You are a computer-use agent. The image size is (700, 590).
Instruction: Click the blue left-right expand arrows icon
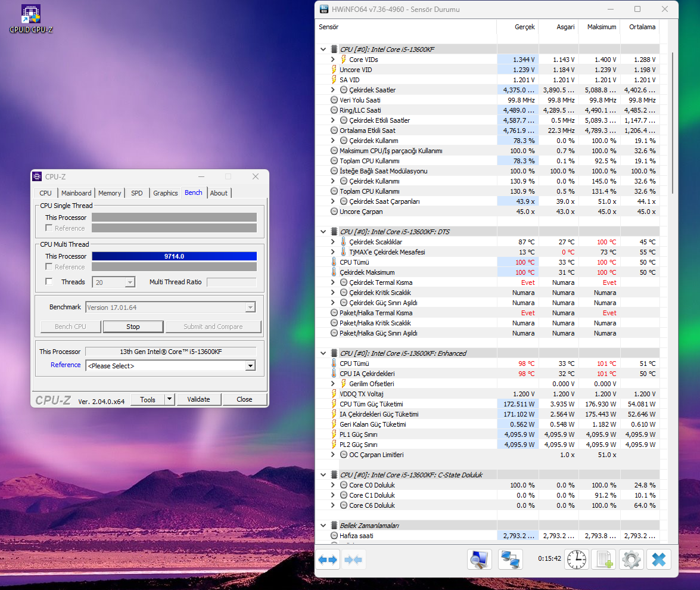[328, 559]
